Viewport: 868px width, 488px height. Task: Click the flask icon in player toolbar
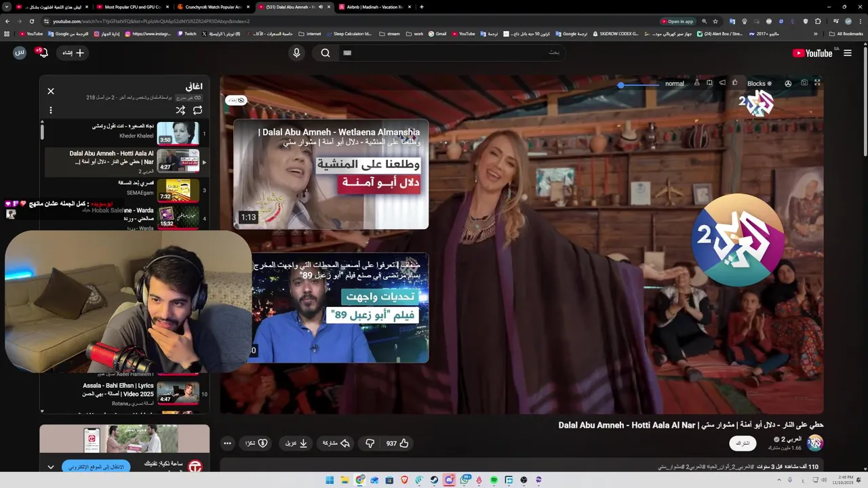point(696,83)
